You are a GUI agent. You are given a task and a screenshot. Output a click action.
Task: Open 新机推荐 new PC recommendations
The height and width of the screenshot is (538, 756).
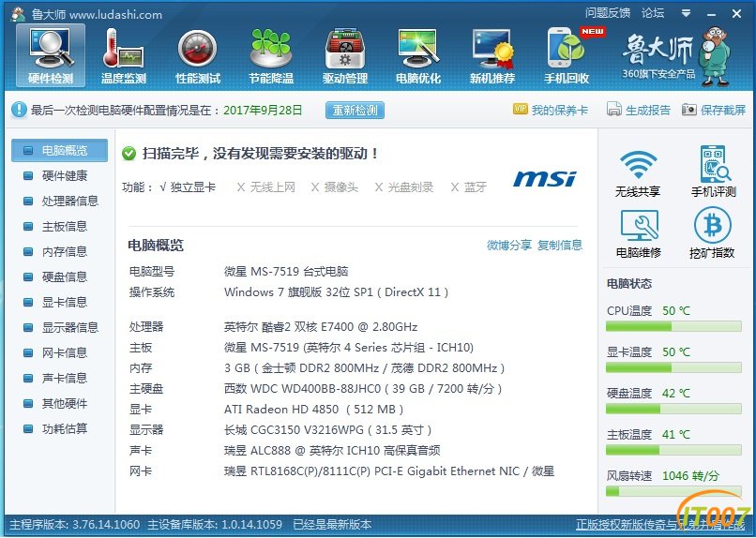click(x=492, y=56)
